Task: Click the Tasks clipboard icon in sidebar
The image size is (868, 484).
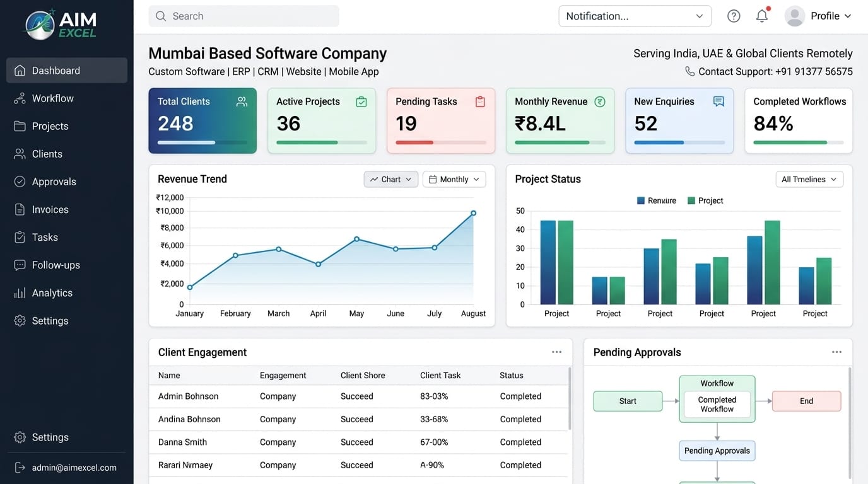Action: (x=20, y=237)
